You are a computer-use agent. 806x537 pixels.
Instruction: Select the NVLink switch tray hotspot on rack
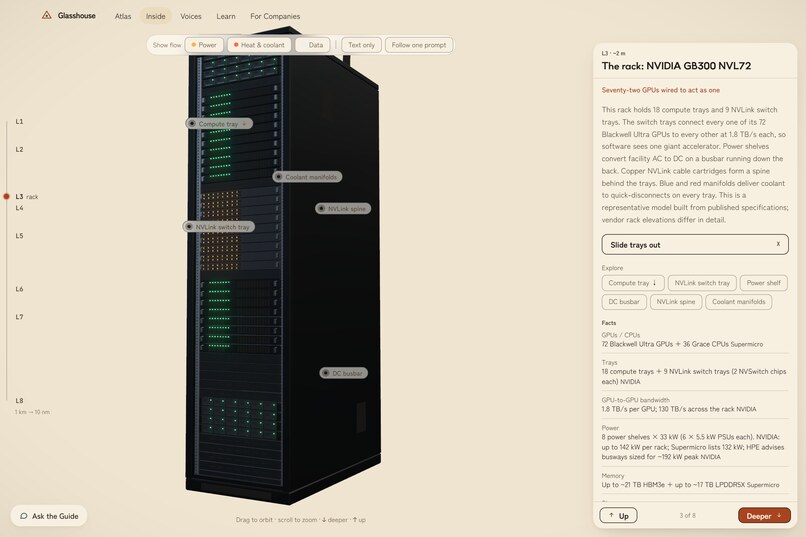tap(218, 227)
